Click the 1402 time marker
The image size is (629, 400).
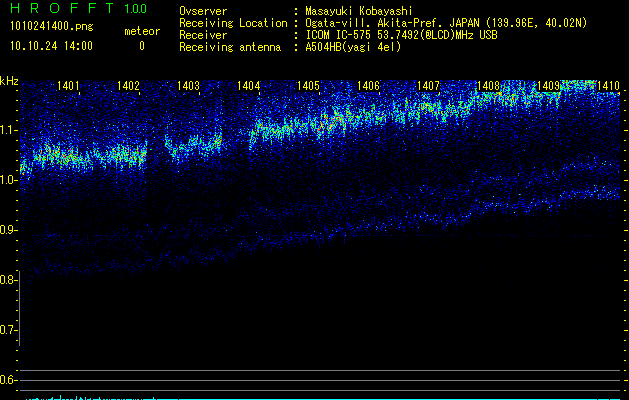[x=128, y=85]
